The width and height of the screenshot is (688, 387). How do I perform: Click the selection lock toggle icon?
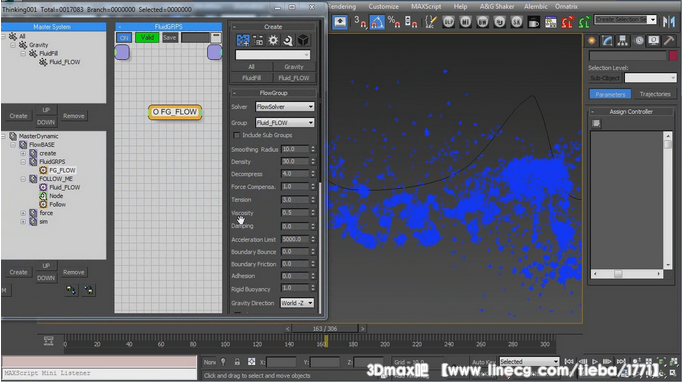(x=237, y=362)
